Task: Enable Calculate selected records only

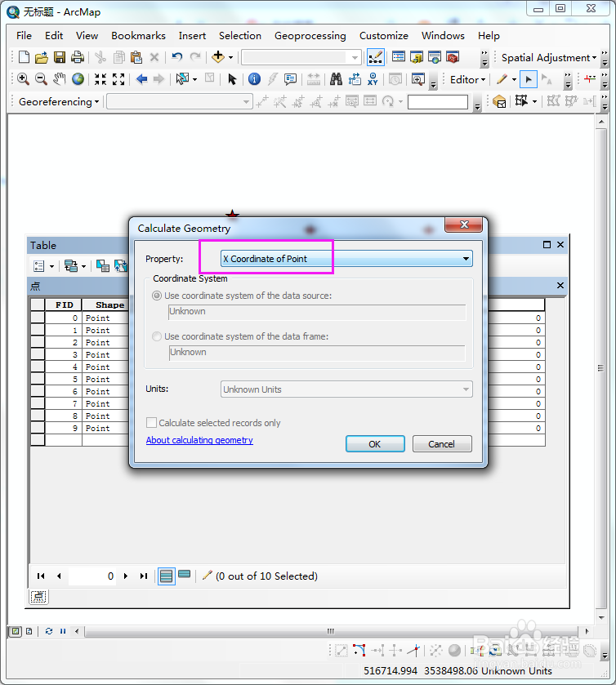Action: tap(151, 422)
